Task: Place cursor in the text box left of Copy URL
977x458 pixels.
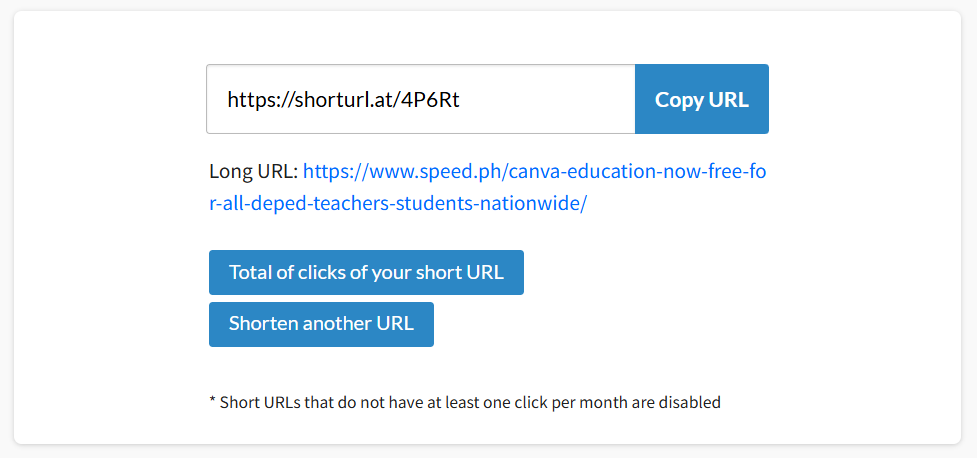Action: click(x=420, y=99)
